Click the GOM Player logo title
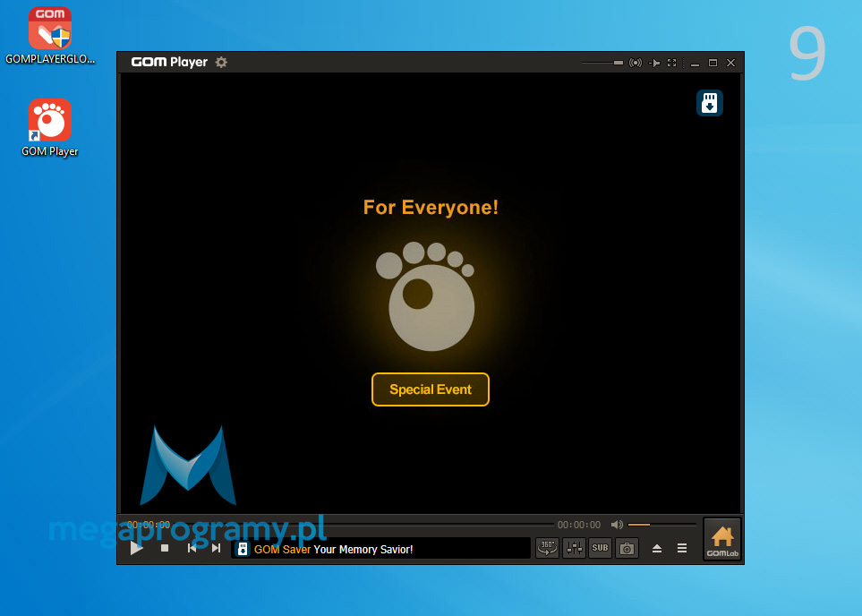The width and height of the screenshot is (862, 616). pos(169,62)
